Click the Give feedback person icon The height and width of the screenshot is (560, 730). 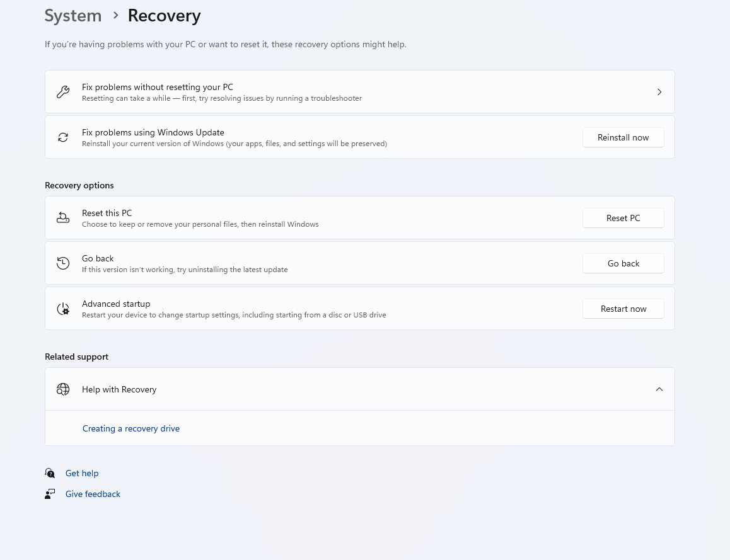coord(50,494)
